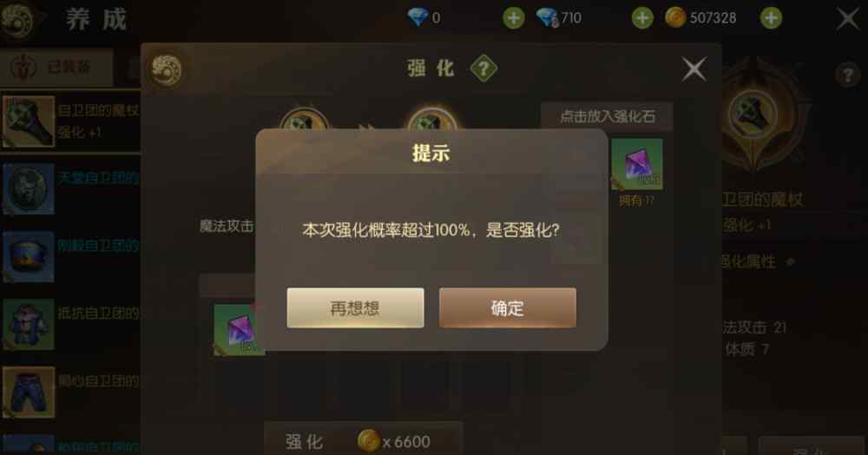This screenshot has width=868, height=455.
Task: Close the 强化 enhancement panel
Action: 694,69
